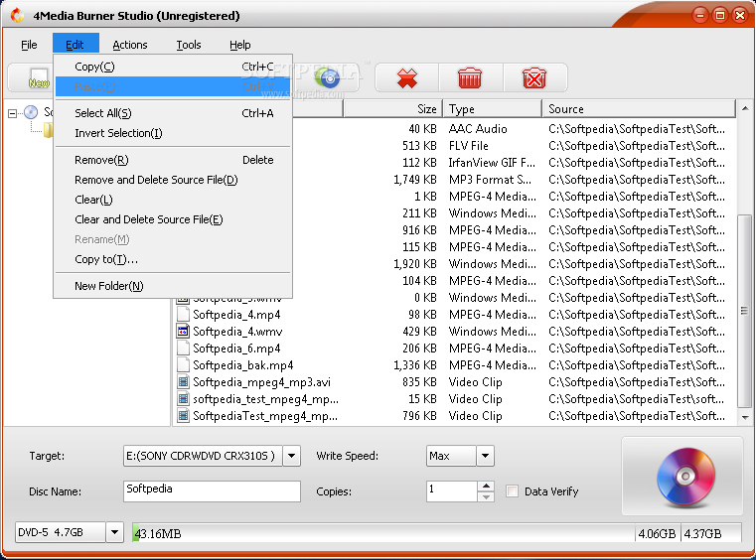
Task: Open the Write Speed dropdown
Action: click(x=486, y=456)
